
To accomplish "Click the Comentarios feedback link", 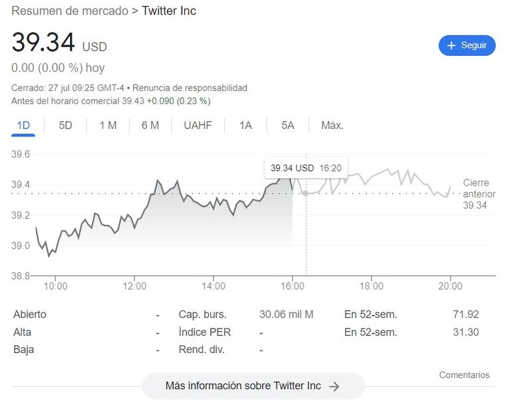I will pos(464,375).
